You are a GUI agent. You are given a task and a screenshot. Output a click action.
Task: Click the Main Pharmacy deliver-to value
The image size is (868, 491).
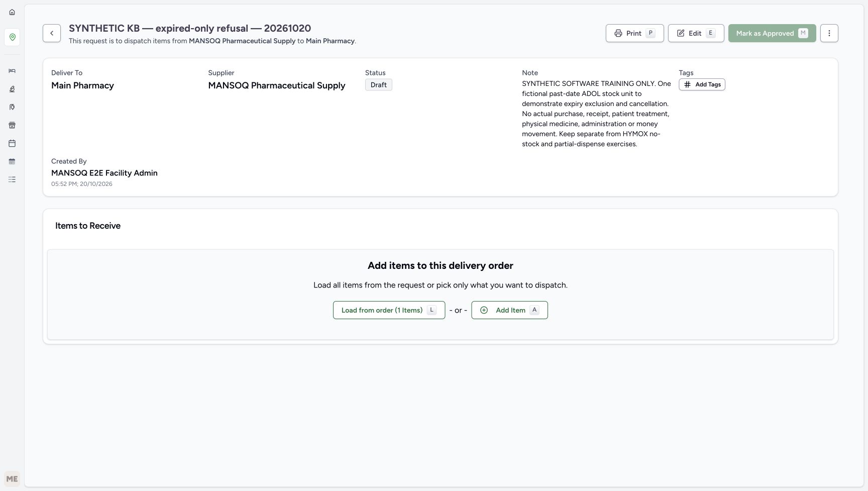coord(82,85)
